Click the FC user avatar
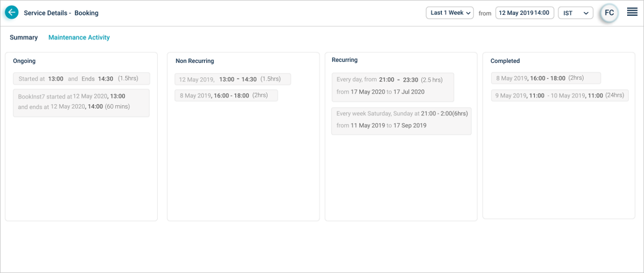 click(x=609, y=13)
